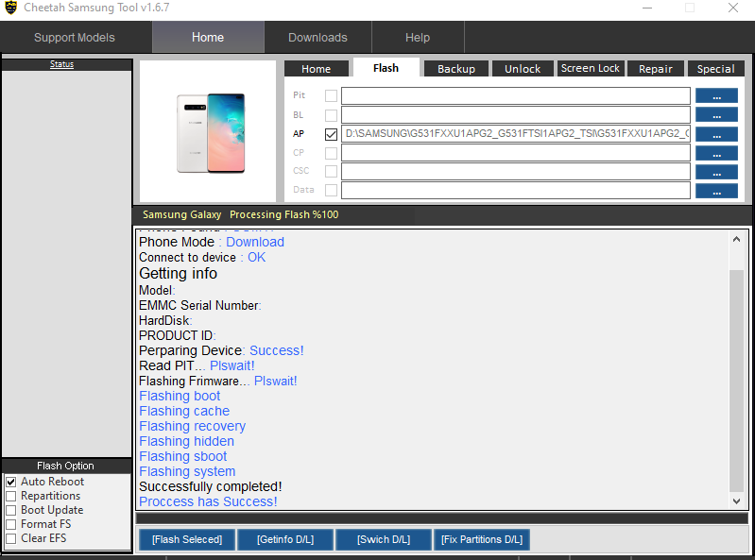The width and height of the screenshot is (755, 560).
Task: Uncheck the AP file checkbox
Action: (x=331, y=134)
